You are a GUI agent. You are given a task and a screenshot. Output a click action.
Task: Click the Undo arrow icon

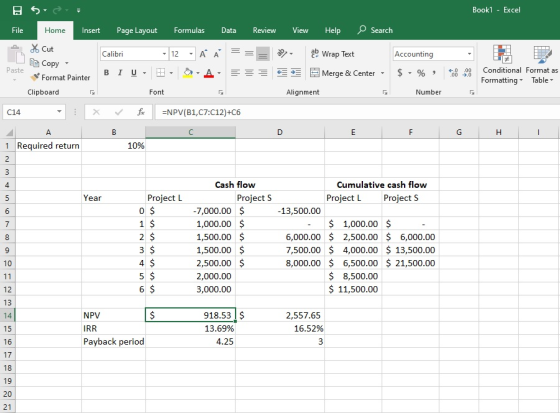(35, 10)
